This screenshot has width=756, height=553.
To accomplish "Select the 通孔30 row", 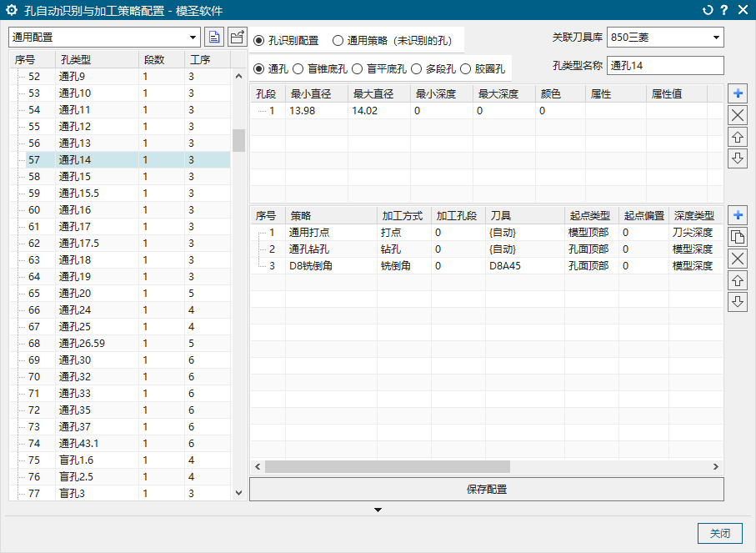I will (121, 360).
